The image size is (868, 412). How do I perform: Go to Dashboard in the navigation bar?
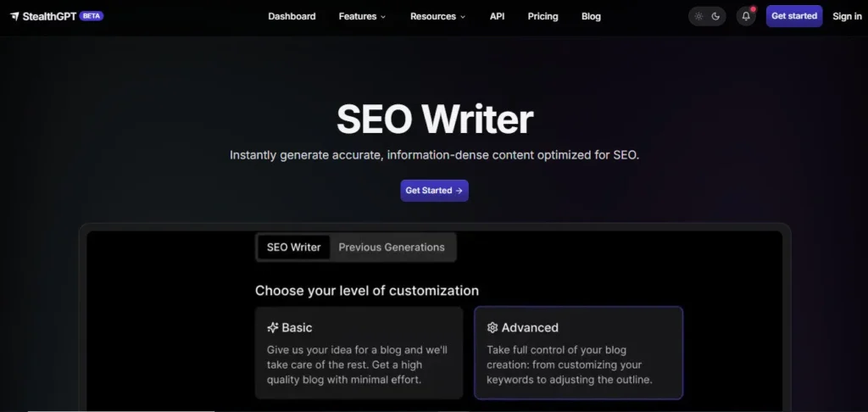tap(292, 16)
